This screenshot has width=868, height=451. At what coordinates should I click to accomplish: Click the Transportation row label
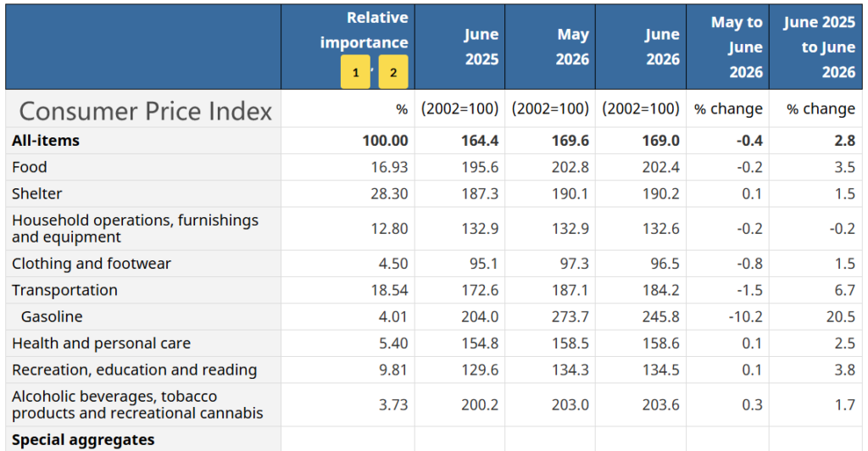pyautogui.click(x=64, y=290)
